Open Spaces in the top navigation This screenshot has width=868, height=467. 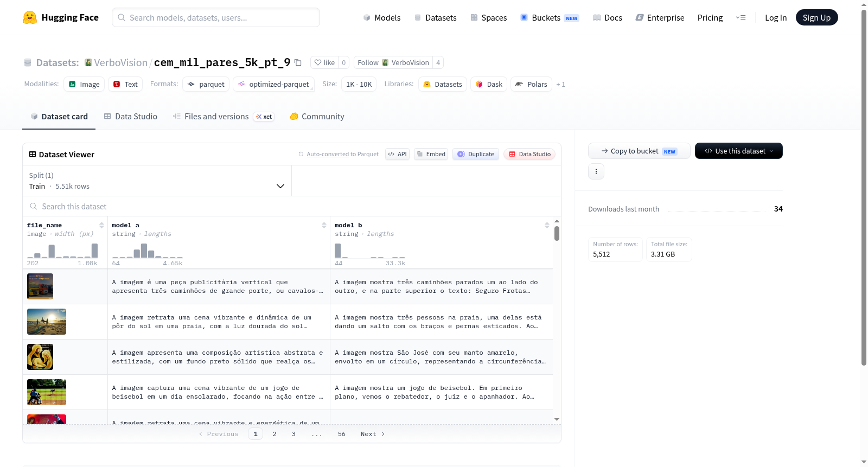(x=489, y=17)
